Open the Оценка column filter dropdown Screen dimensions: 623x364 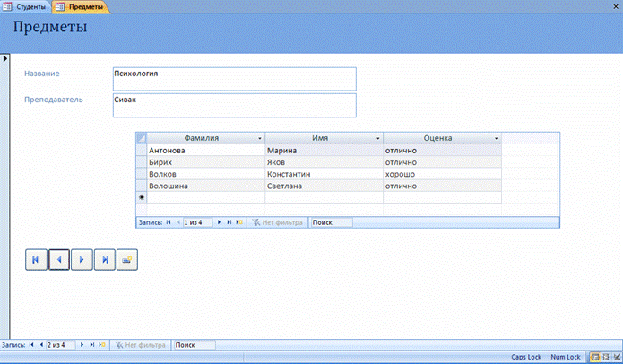(x=497, y=138)
